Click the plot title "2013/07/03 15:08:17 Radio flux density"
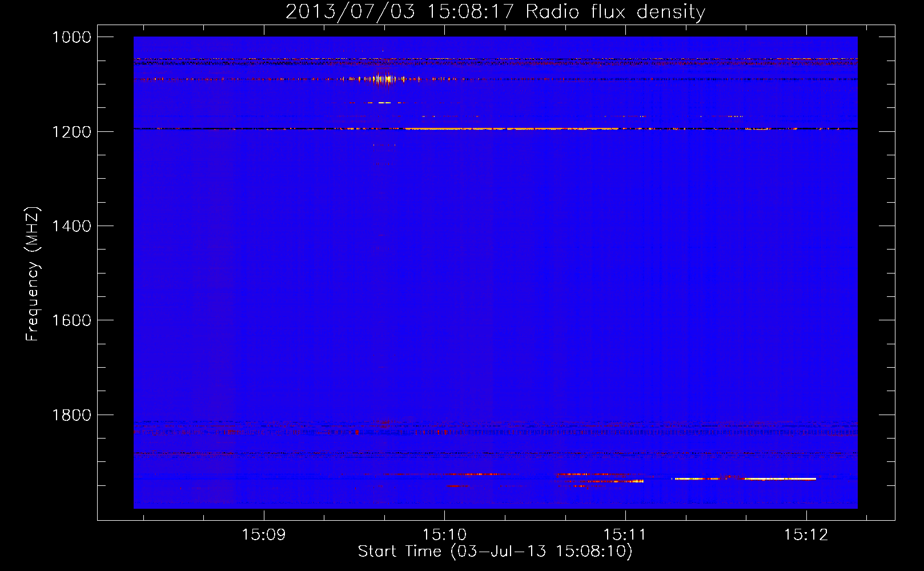 495,12
